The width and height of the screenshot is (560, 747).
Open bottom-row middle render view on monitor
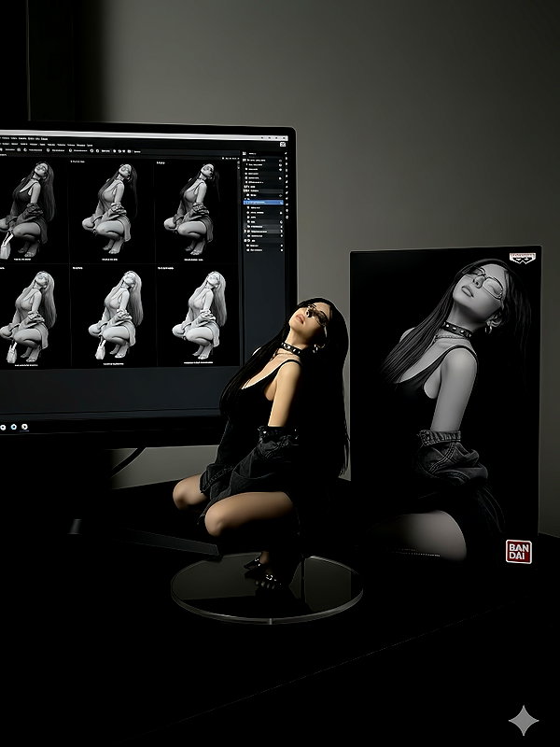point(113,317)
